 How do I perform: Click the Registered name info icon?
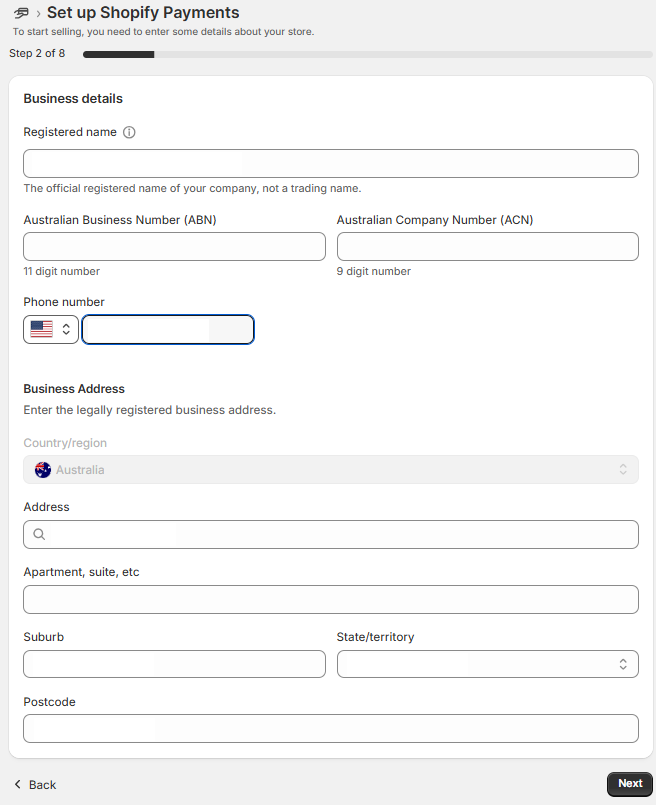[129, 132]
